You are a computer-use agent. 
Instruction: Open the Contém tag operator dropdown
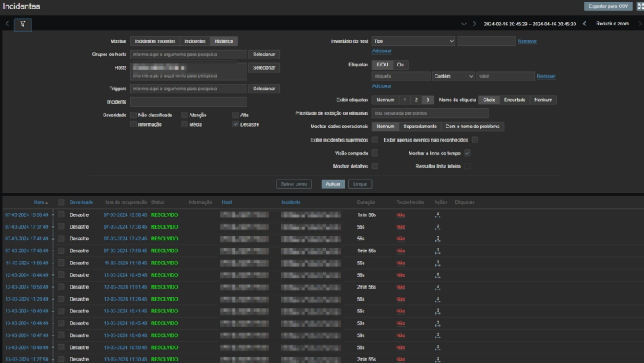point(454,77)
